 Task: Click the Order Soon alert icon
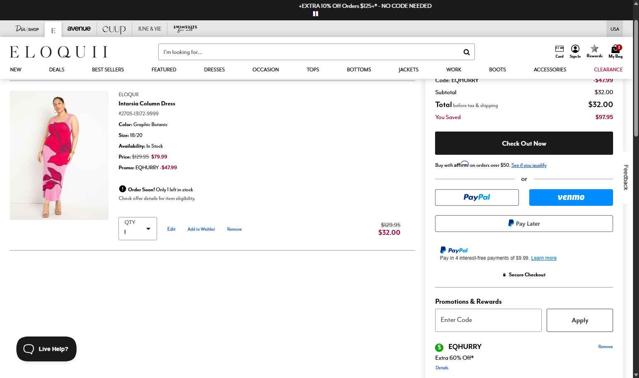122,189
